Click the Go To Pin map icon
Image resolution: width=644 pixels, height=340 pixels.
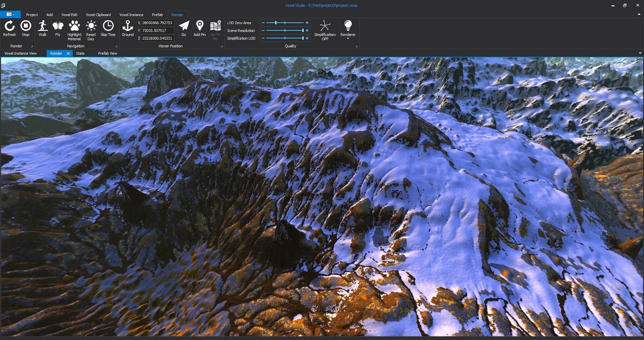click(x=215, y=26)
